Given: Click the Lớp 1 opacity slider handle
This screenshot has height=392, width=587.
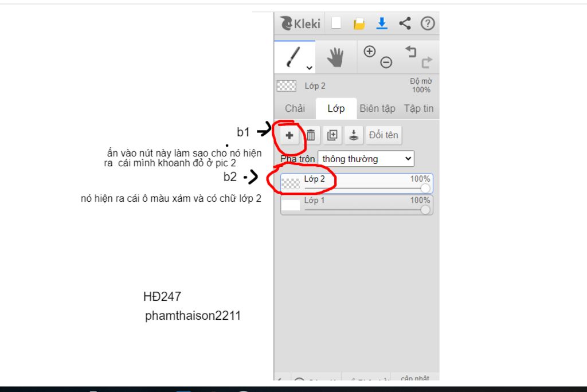Looking at the screenshot, I should [425, 210].
